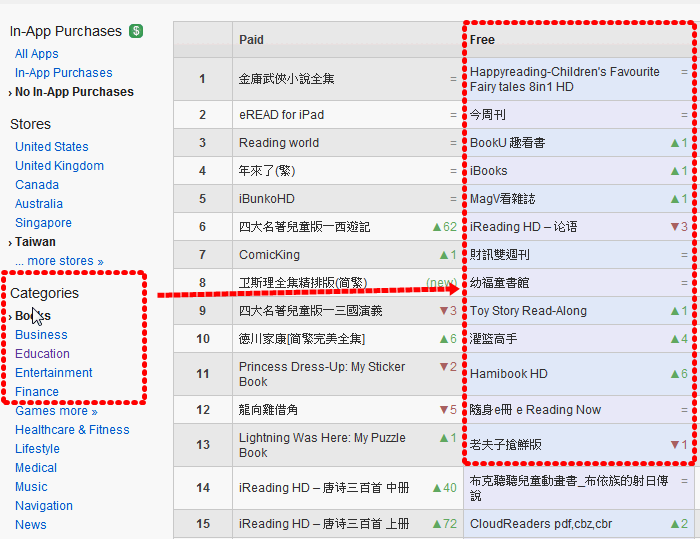Open iReading HD – 论语 free app

coord(523,227)
